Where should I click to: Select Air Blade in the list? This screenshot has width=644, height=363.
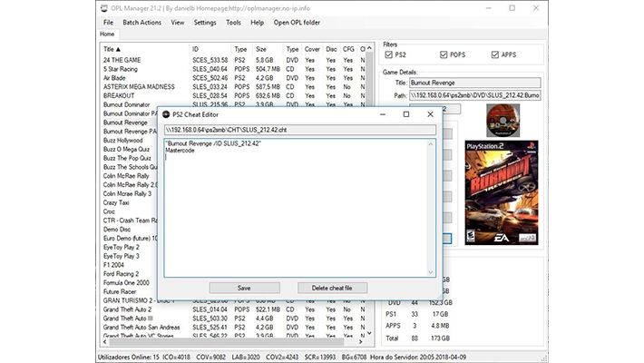114,78
